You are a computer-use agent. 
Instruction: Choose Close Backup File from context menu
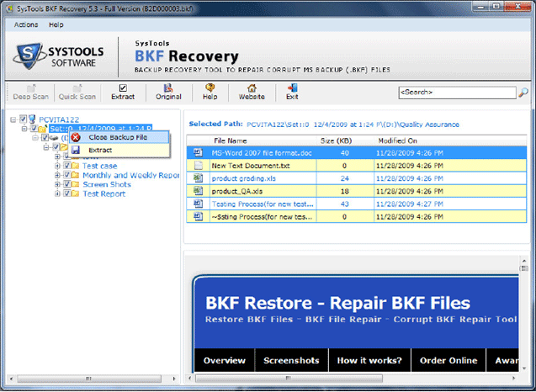click(119, 137)
